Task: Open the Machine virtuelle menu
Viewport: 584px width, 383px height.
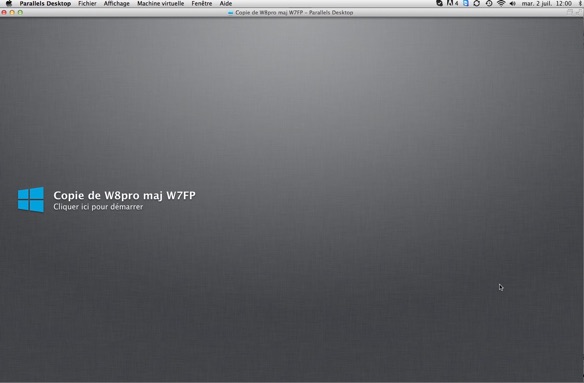Action: [x=161, y=3]
